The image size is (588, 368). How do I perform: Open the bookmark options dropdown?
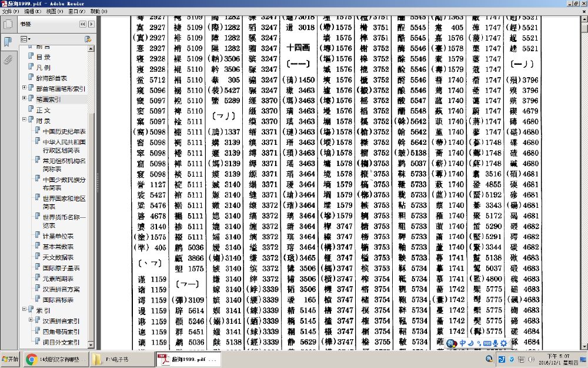tap(25, 39)
